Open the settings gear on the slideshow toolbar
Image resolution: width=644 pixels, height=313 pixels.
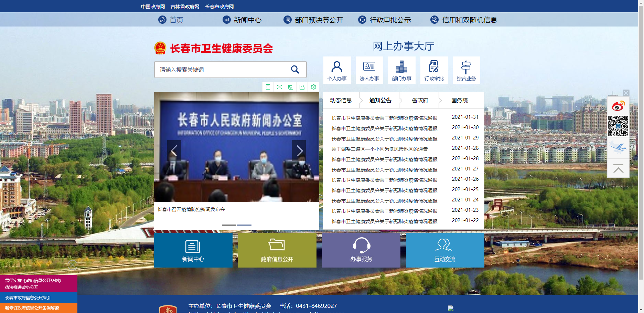pyautogui.click(x=313, y=87)
